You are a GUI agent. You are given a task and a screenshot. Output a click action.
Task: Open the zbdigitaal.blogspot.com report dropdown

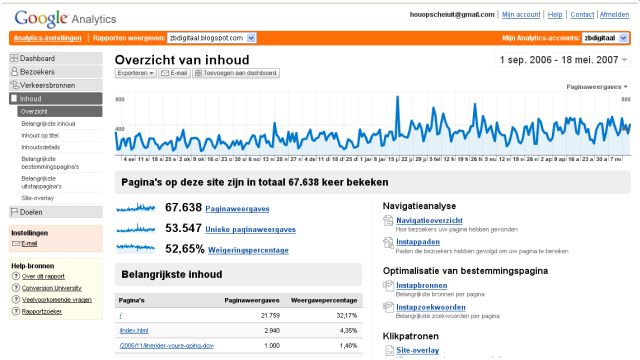coord(211,38)
